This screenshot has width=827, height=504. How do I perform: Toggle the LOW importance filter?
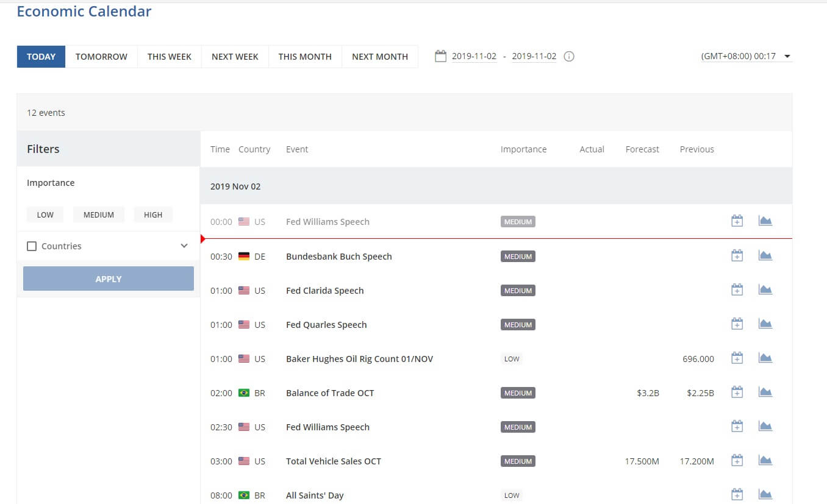point(45,215)
